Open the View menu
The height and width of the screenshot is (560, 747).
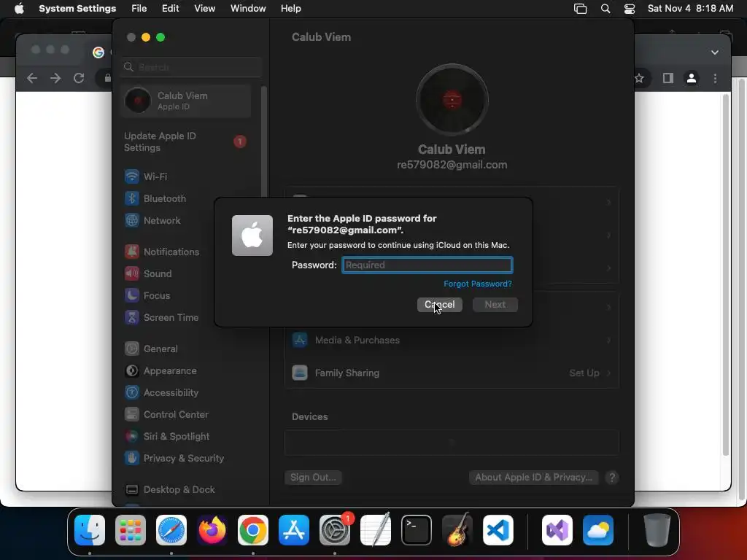[205, 9]
